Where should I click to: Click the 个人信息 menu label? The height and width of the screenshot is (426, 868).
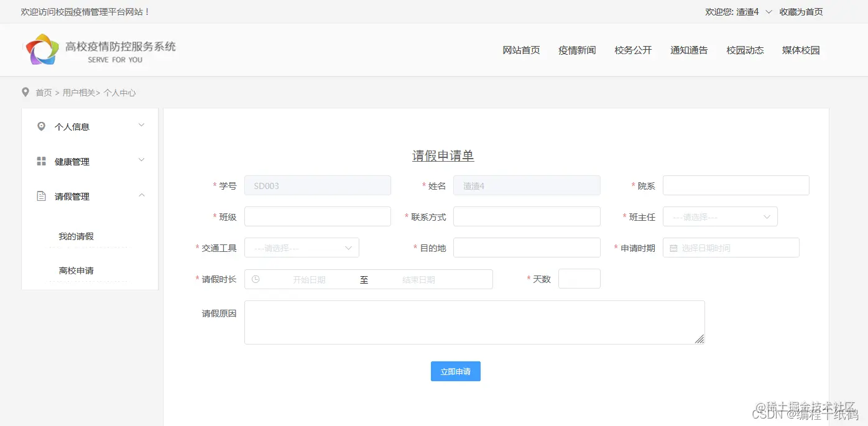tap(72, 127)
